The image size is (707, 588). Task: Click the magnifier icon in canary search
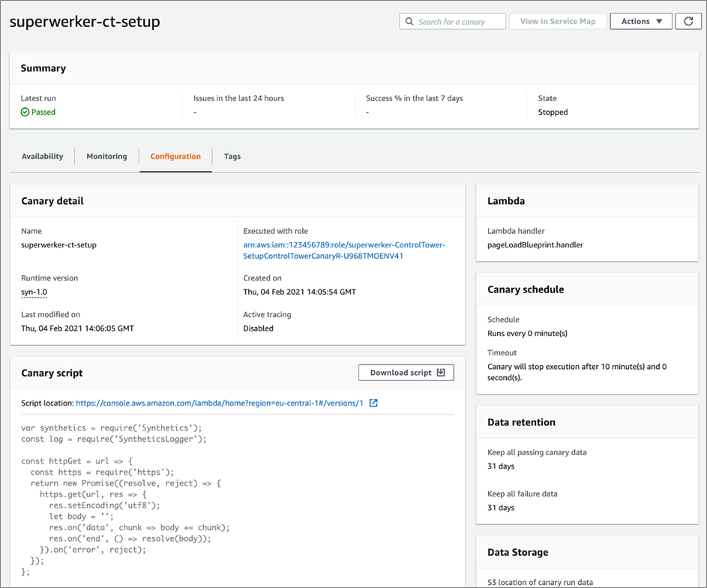click(x=409, y=21)
